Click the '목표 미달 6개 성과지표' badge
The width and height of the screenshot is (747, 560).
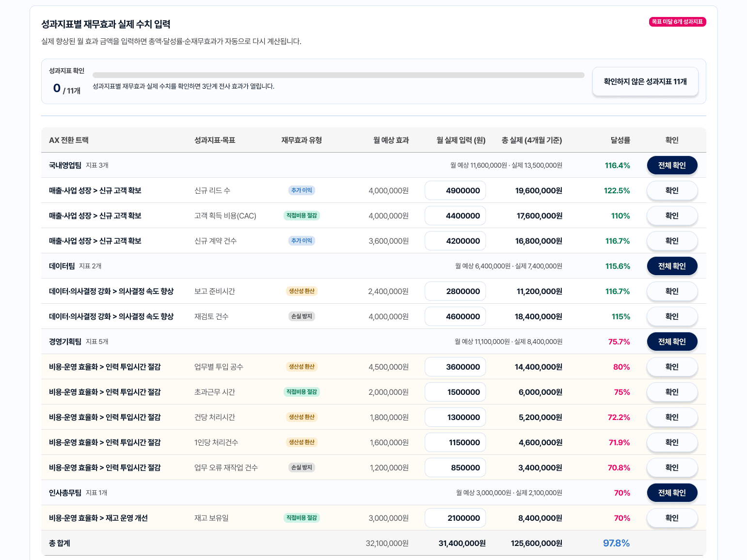[x=677, y=22]
